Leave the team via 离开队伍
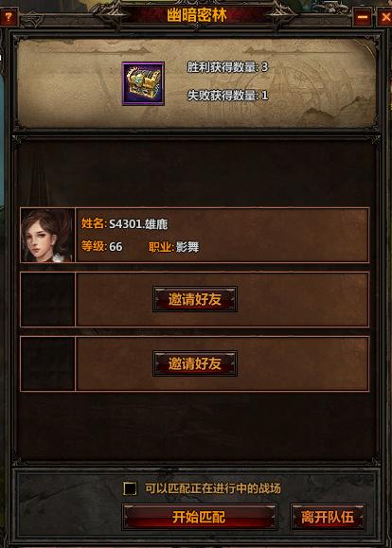392x548 pixels. [328, 517]
